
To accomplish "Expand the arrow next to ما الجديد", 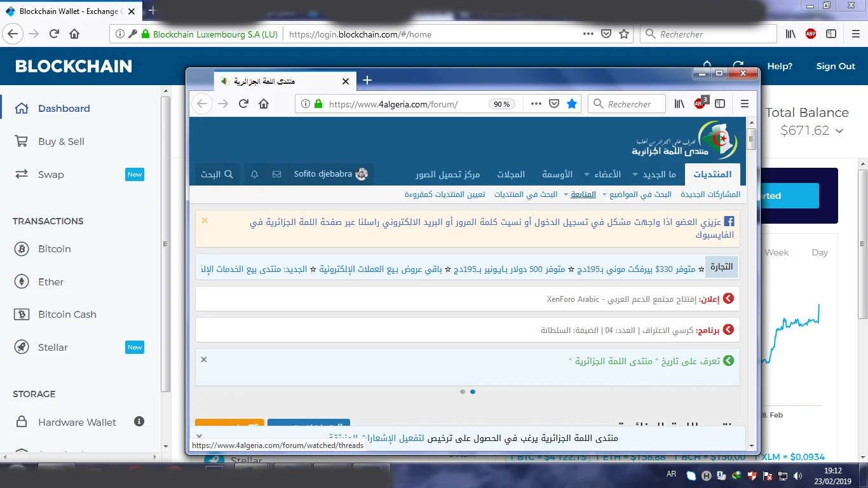I will pyautogui.click(x=635, y=174).
